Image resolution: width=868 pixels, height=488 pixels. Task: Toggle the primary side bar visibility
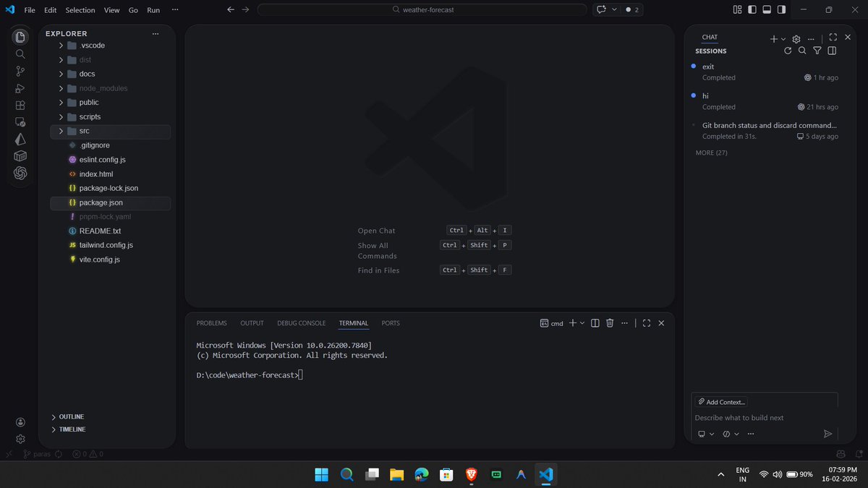pyautogui.click(x=752, y=10)
